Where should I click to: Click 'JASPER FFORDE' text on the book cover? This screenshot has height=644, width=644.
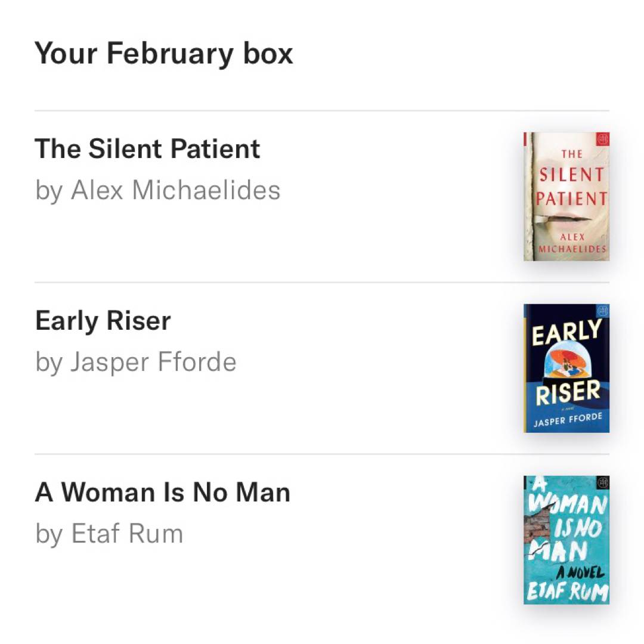[x=567, y=420]
